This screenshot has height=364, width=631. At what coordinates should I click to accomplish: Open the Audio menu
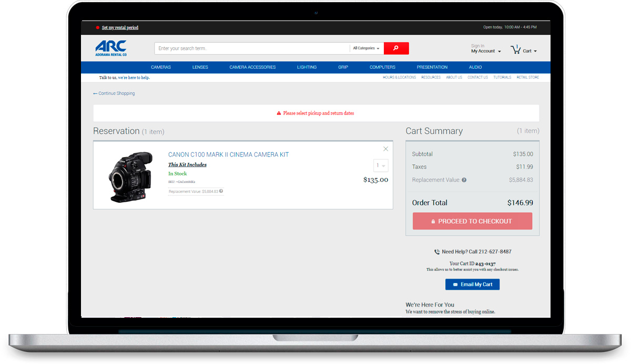coord(475,67)
